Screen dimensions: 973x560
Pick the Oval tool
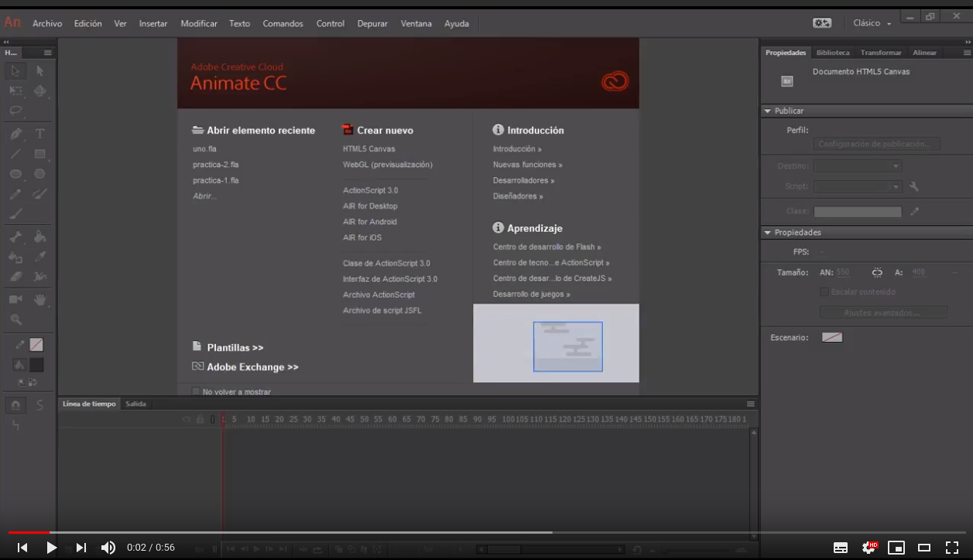(x=15, y=174)
